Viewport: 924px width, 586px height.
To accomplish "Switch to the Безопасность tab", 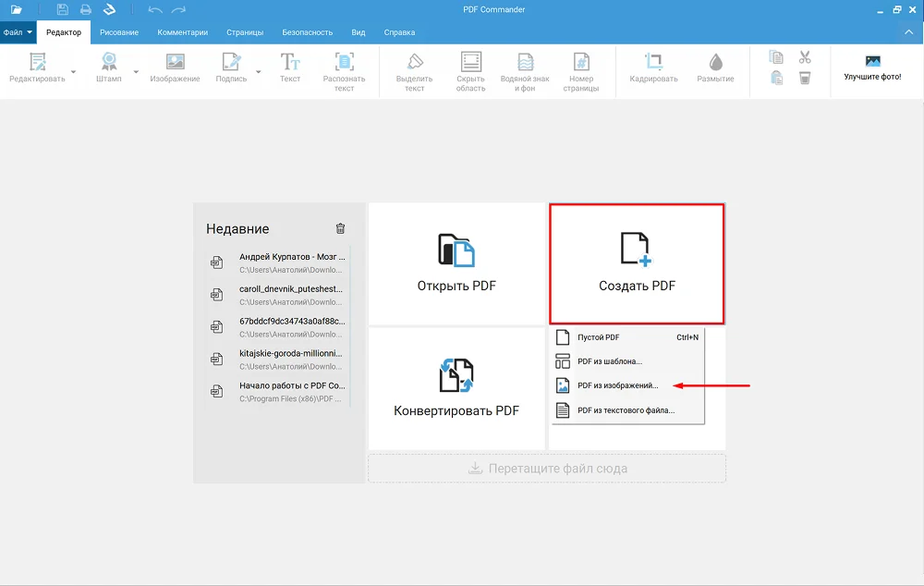I will 308,32.
